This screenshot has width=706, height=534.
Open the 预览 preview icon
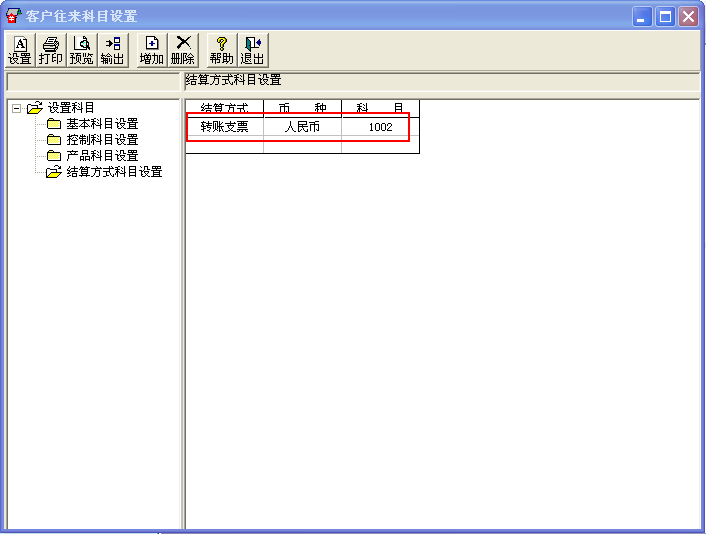pos(81,50)
